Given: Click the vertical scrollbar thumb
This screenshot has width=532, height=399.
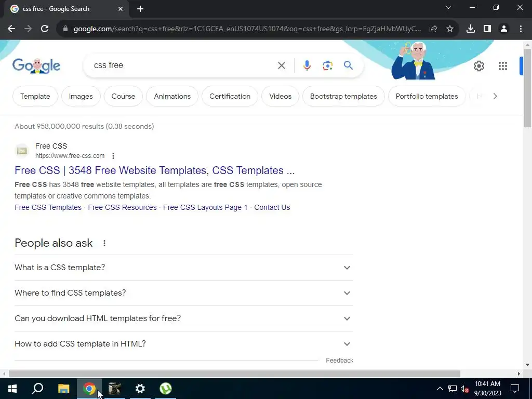Looking at the screenshot, I should click(x=527, y=88).
